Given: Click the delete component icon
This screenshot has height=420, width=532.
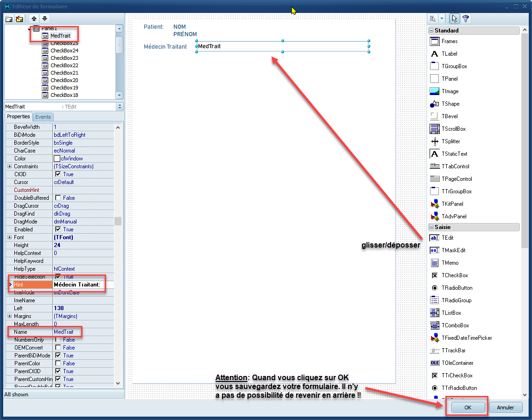Looking at the screenshot, I should point(19,19).
